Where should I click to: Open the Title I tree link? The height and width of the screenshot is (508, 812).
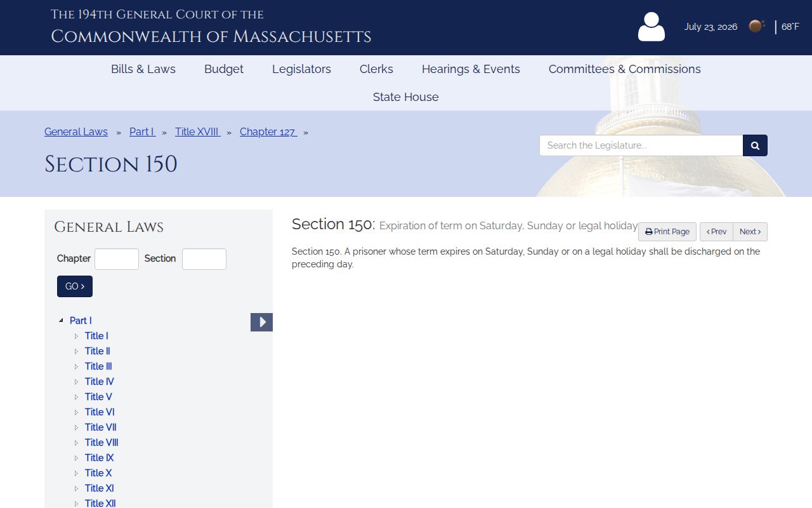pyautogui.click(x=96, y=336)
